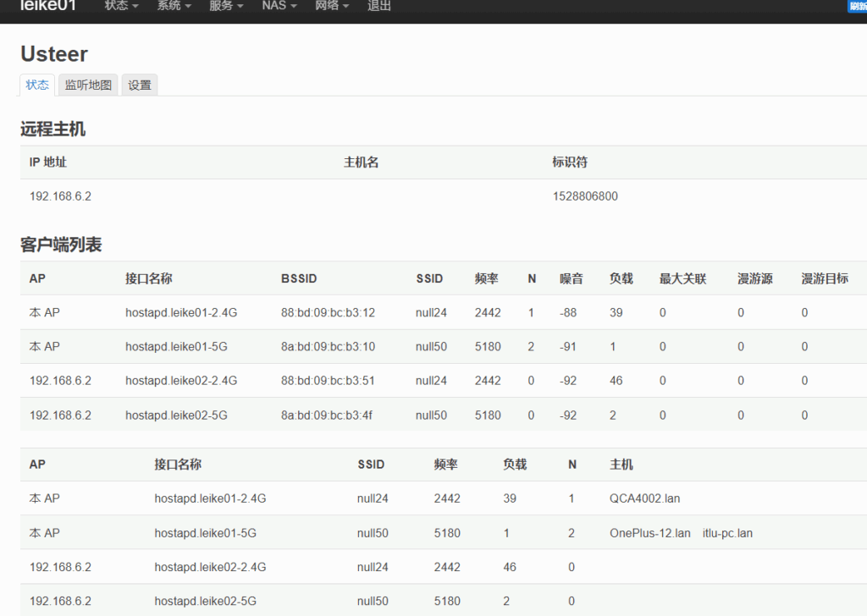Open the 网络 dropdown menu
This screenshot has width=867, height=616.
tap(332, 6)
